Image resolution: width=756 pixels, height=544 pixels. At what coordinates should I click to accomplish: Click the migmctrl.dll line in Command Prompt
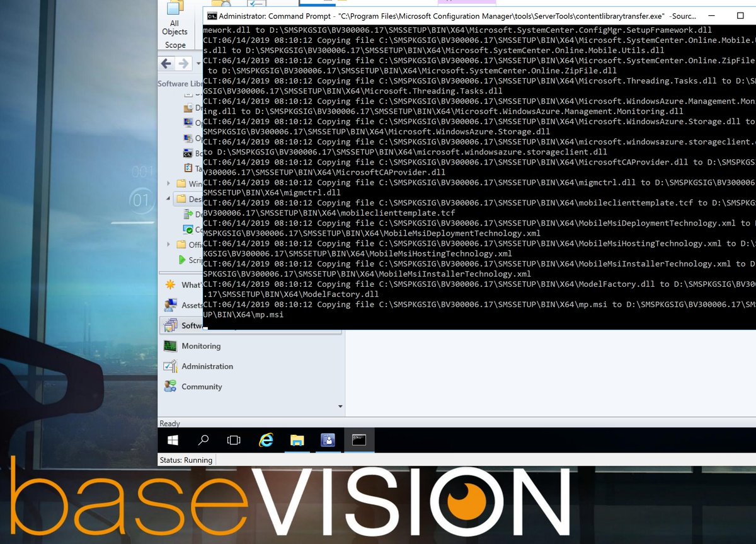tap(479, 188)
